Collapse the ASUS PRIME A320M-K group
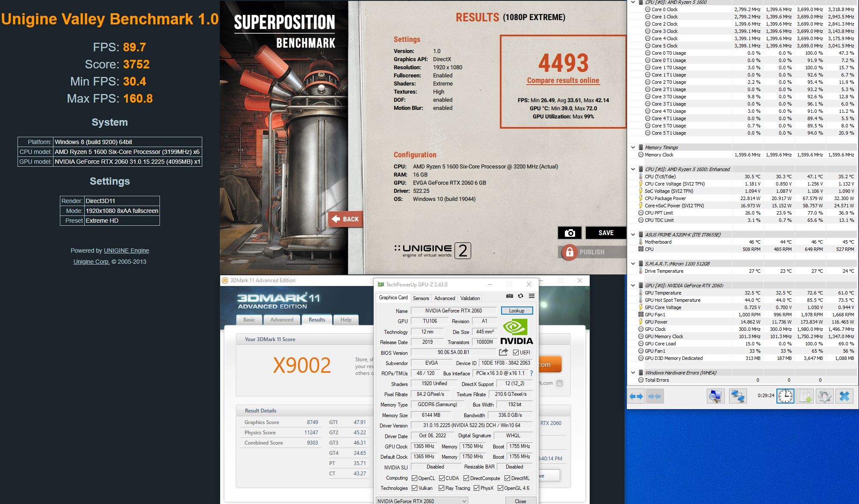 (633, 235)
